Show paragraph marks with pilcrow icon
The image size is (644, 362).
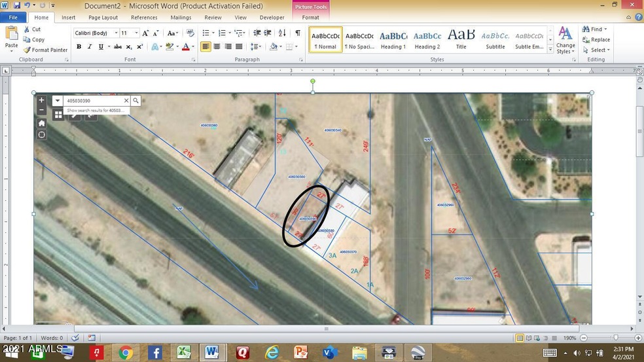(x=298, y=33)
